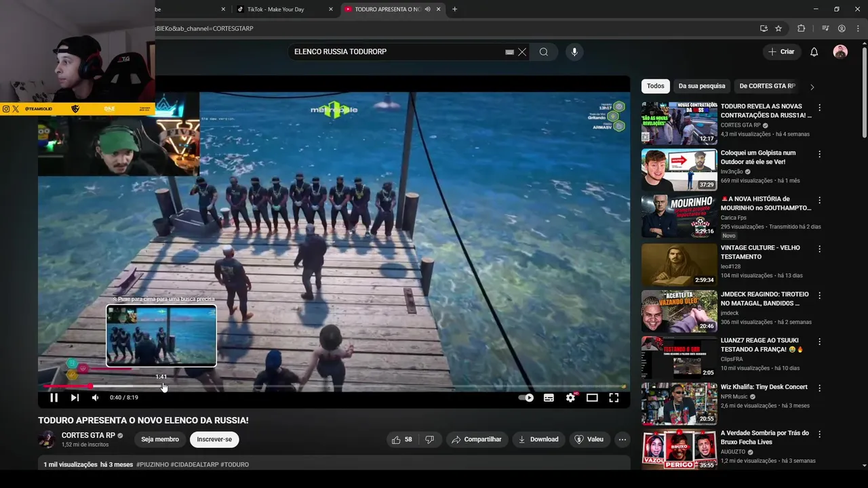The width and height of the screenshot is (868, 488).
Task: Start voice search with microphone
Action: (x=574, y=52)
